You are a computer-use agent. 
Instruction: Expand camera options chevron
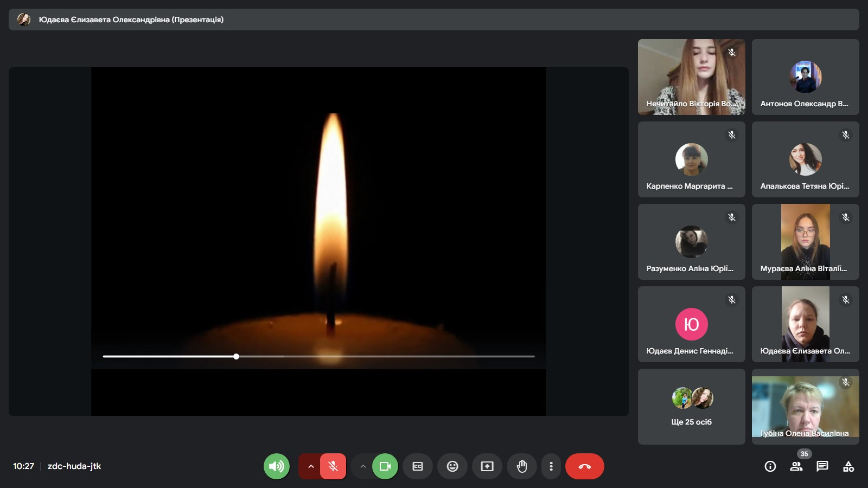click(363, 466)
